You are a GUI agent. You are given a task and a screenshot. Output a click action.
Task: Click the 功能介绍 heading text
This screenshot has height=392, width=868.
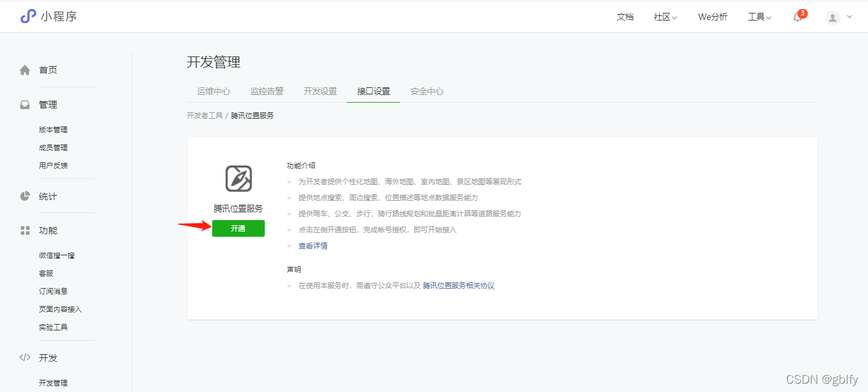(301, 166)
